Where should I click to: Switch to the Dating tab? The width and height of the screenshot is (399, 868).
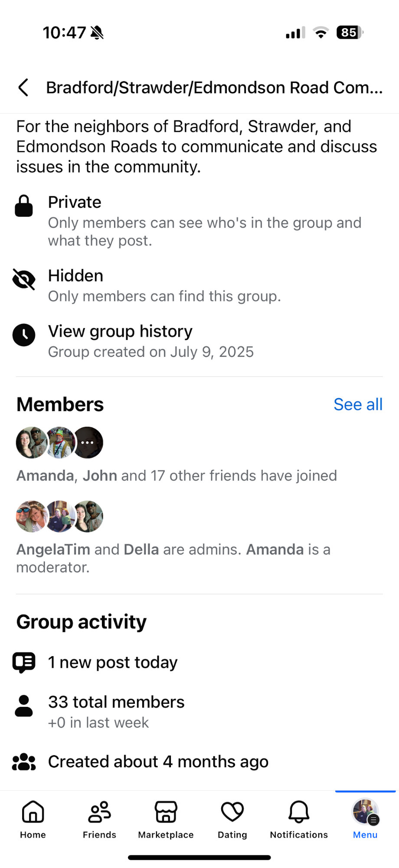point(232,819)
